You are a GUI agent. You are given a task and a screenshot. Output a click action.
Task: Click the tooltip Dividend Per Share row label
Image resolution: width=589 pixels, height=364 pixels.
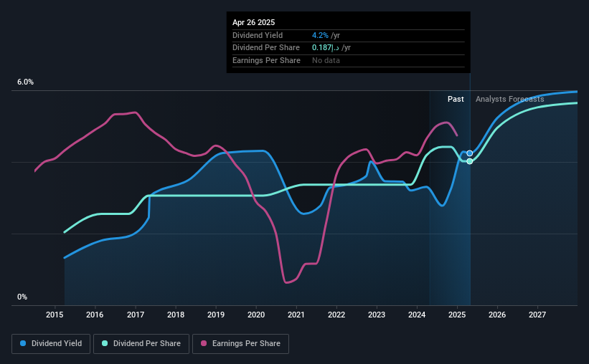pyautogui.click(x=266, y=48)
